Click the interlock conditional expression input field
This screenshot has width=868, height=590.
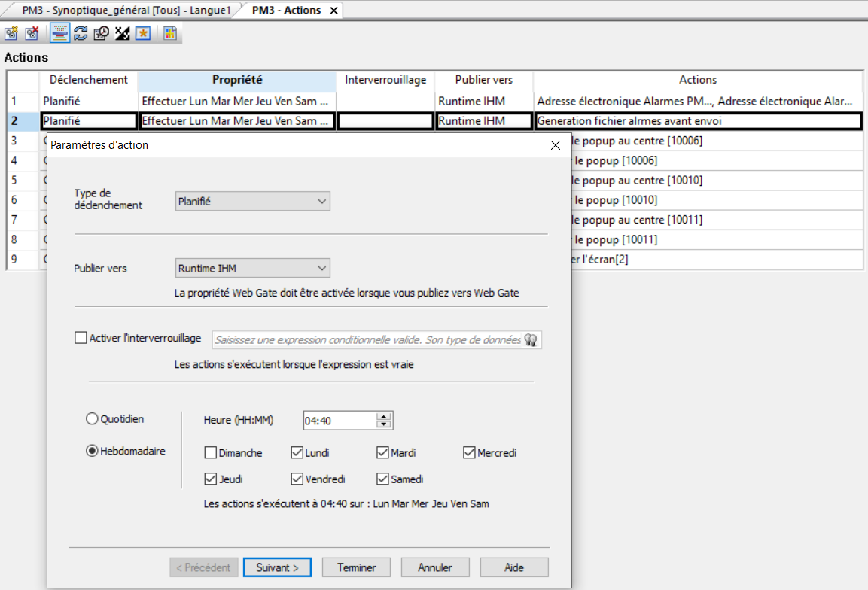coord(367,340)
